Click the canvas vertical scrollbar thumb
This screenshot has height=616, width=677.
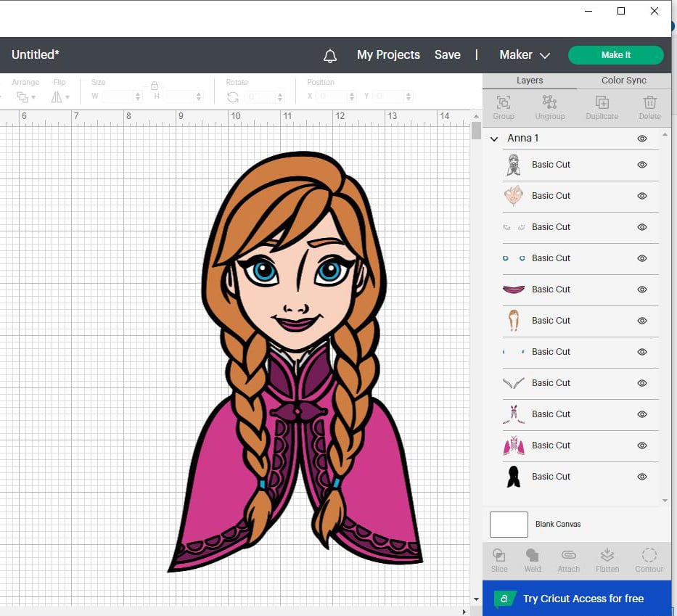click(476, 131)
